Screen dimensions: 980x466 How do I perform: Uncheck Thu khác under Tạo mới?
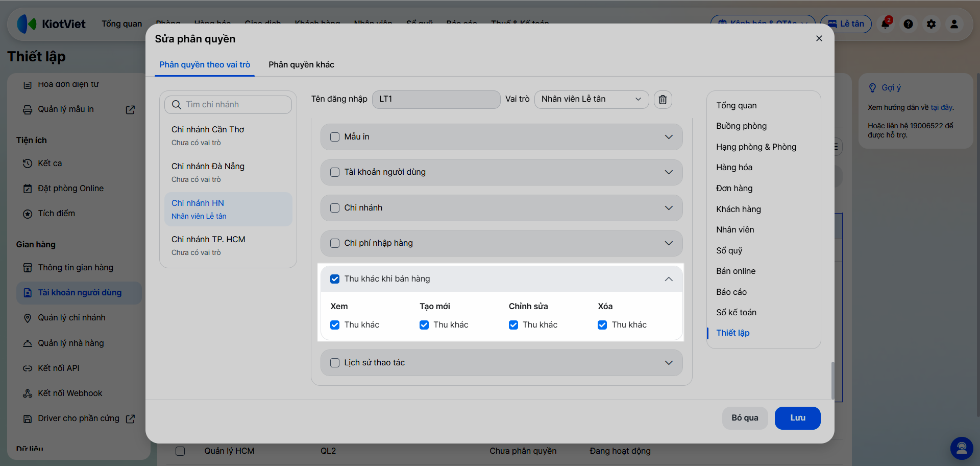[x=424, y=325]
